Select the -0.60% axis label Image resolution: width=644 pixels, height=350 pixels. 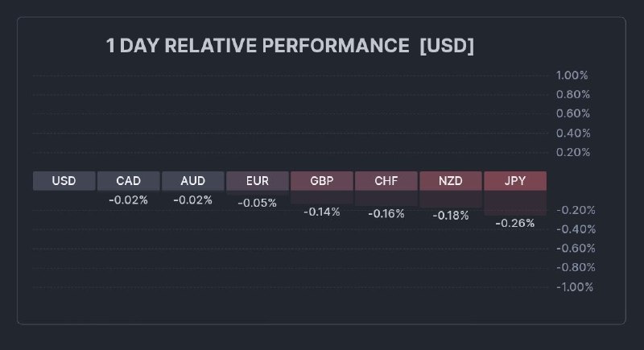click(575, 249)
